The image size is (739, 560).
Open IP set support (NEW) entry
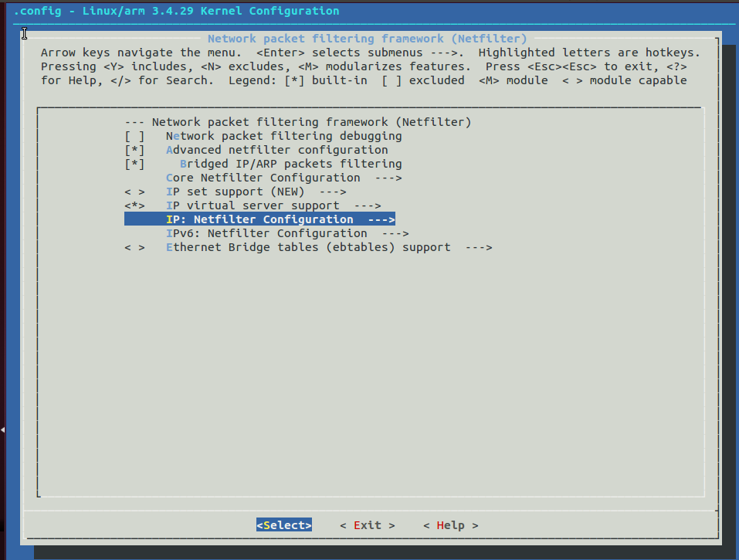tap(236, 192)
